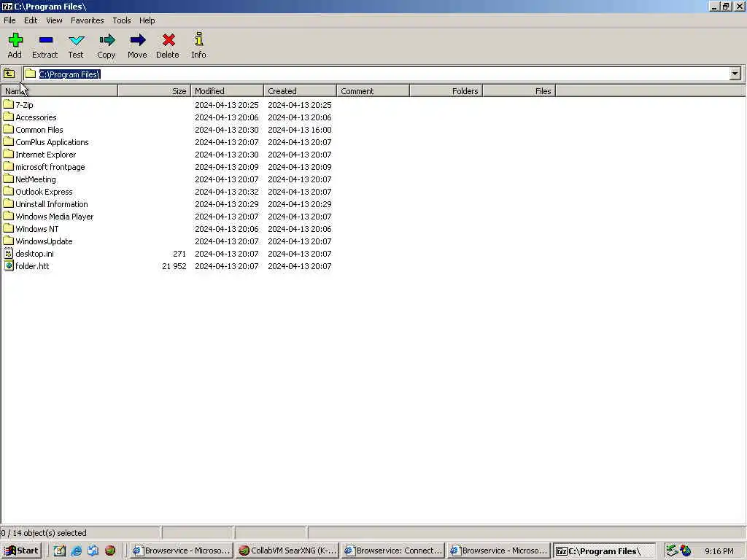This screenshot has height=560, width=747.
Task: Select the Windows NT folder icon
Action: [8, 228]
